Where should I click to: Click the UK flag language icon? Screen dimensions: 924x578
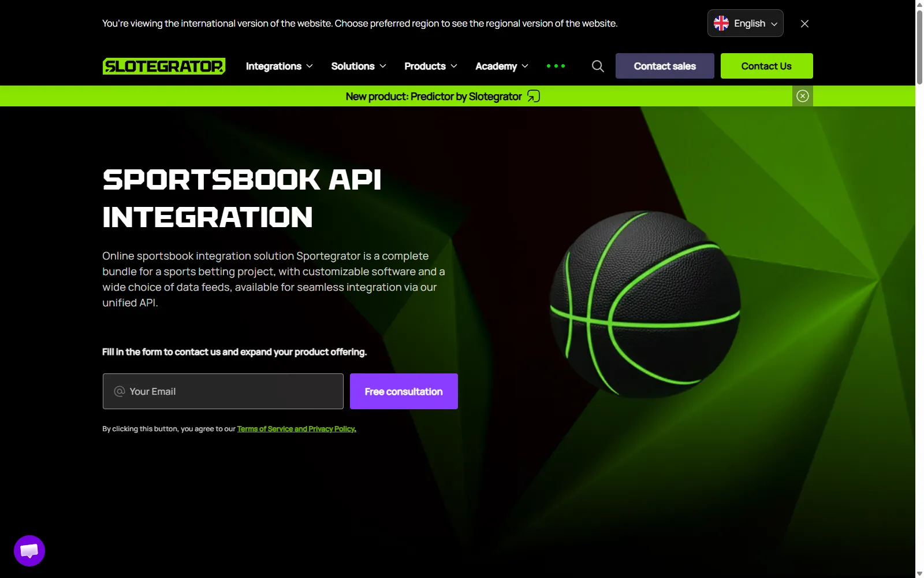(721, 23)
